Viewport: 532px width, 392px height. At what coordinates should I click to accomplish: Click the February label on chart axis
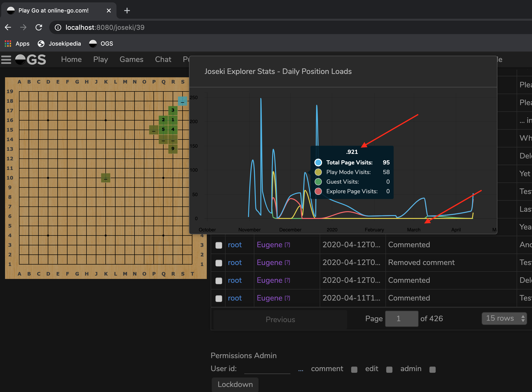[x=374, y=230]
